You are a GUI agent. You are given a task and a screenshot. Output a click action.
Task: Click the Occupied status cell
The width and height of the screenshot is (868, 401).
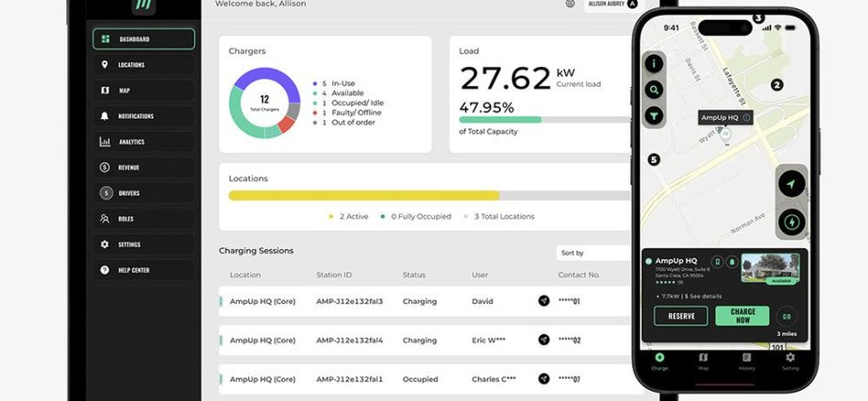[420, 379]
